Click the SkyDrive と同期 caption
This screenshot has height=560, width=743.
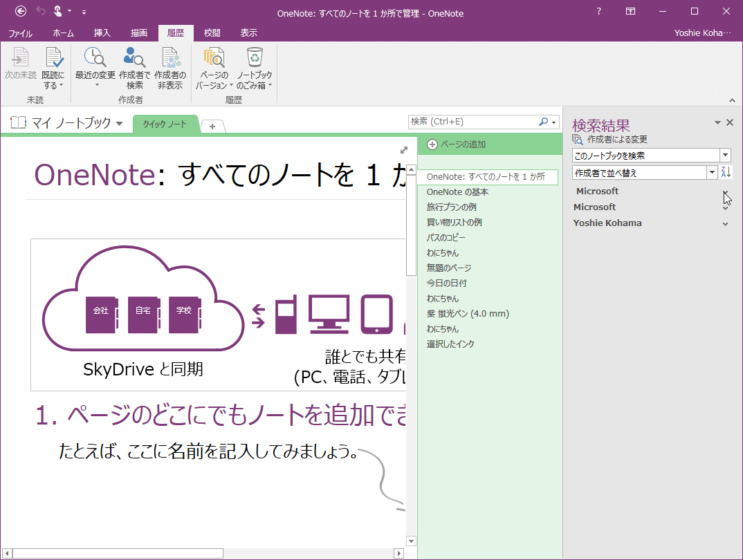point(143,369)
